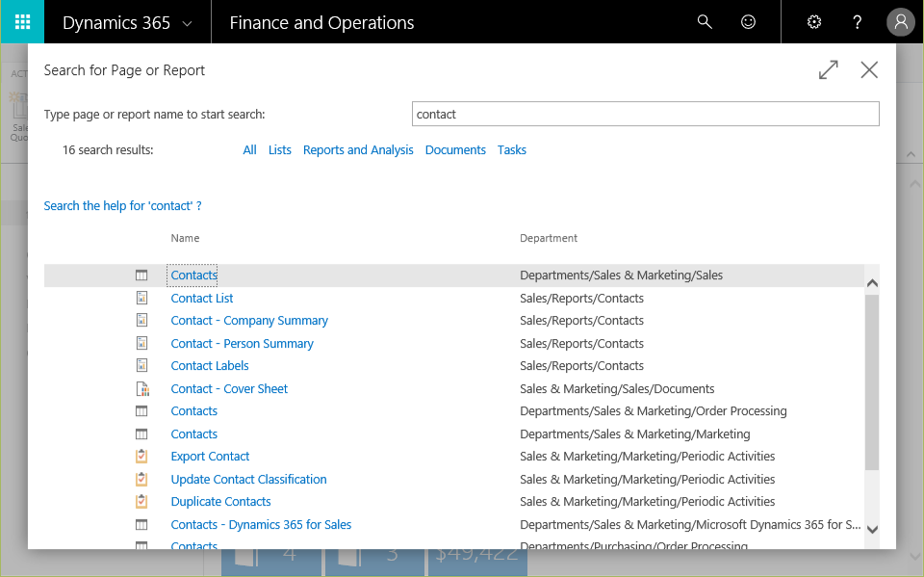The height and width of the screenshot is (577, 924).
Task: Click the Department column header
Action: click(x=548, y=238)
